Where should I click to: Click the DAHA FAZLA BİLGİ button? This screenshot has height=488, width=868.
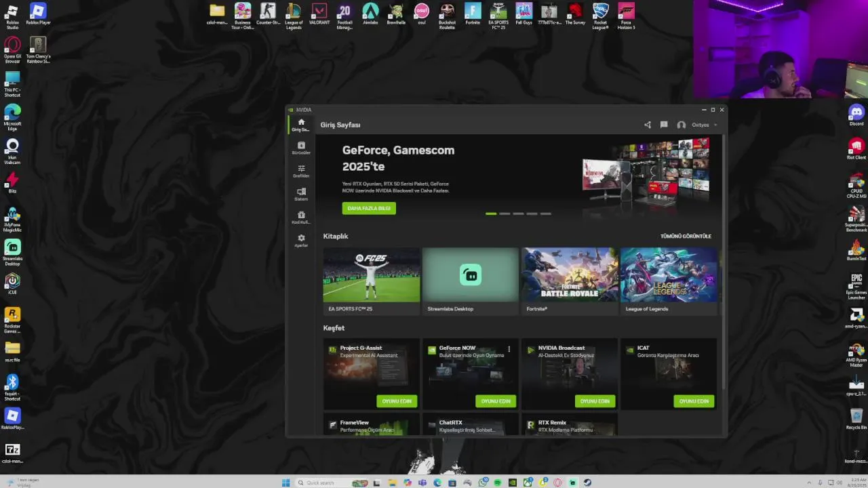coord(369,208)
